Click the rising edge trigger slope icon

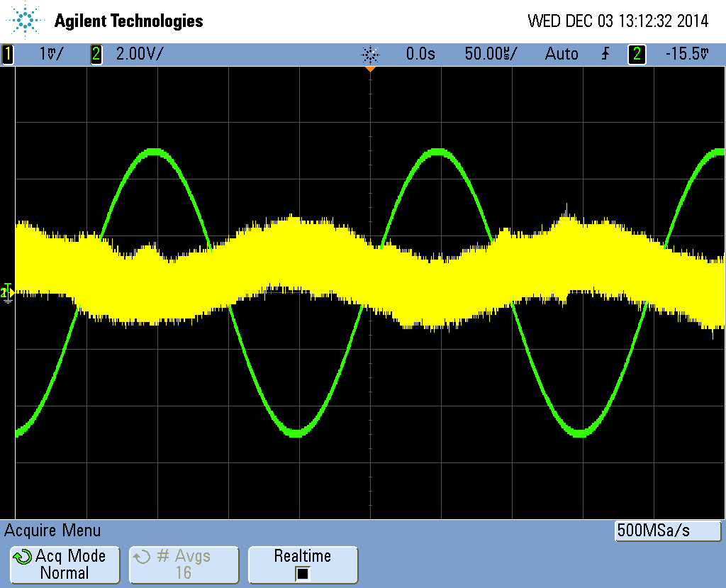pyautogui.click(x=605, y=54)
